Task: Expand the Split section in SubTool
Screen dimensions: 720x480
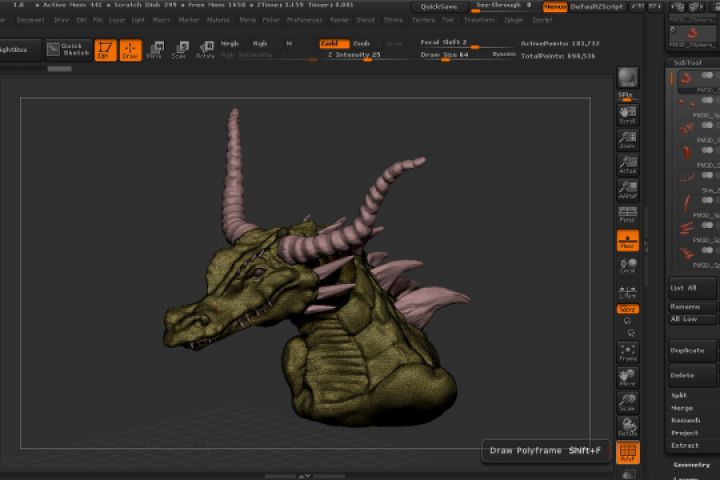Action: coord(680,395)
